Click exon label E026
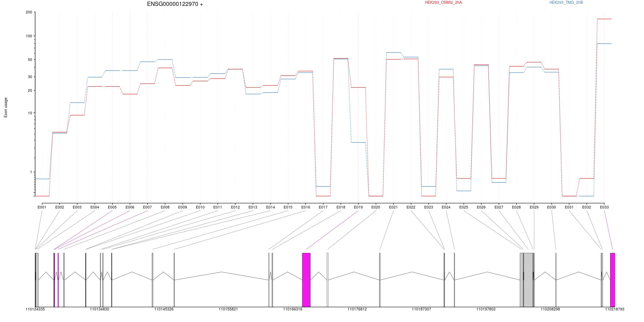Screen dimensions: 644x322 481,207
